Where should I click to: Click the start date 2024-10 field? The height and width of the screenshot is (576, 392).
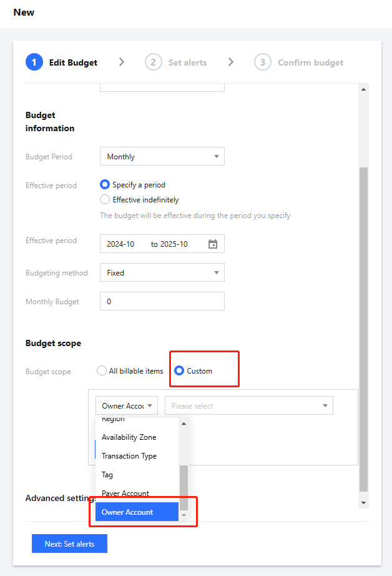coord(121,244)
